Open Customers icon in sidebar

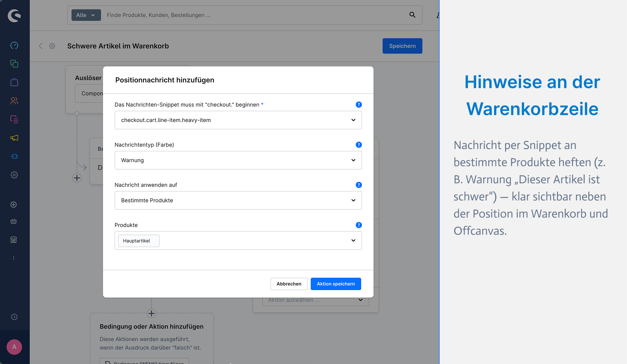tap(14, 101)
